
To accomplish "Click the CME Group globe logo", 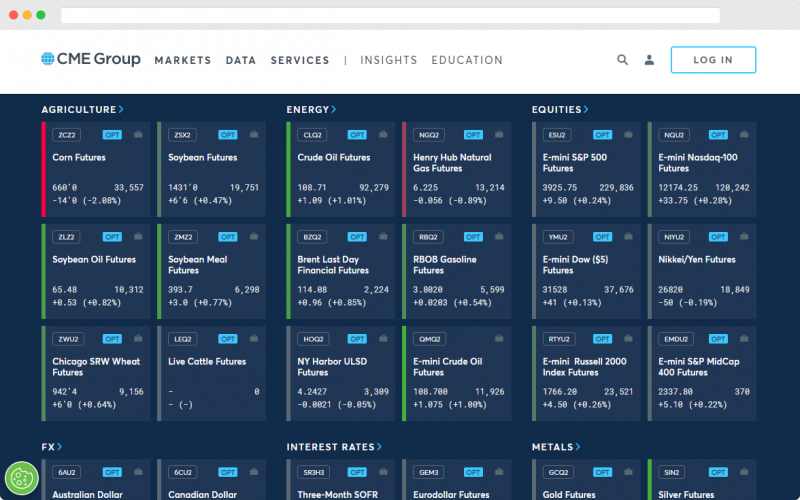I will pos(47,59).
